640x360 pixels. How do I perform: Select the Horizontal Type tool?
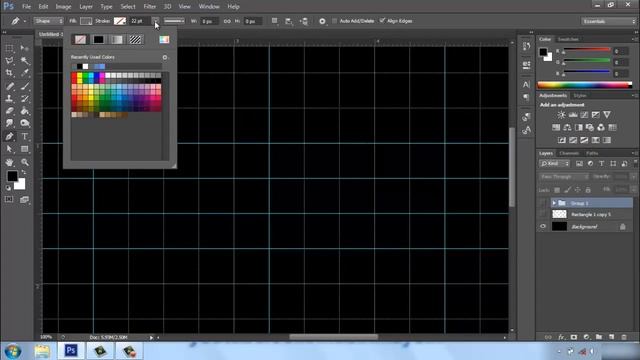pyautogui.click(x=24, y=136)
